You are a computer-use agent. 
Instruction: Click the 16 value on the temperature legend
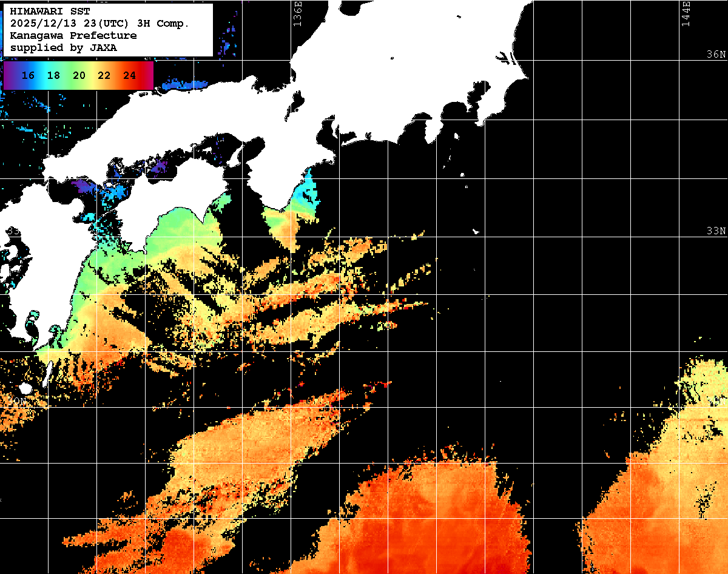click(x=28, y=75)
